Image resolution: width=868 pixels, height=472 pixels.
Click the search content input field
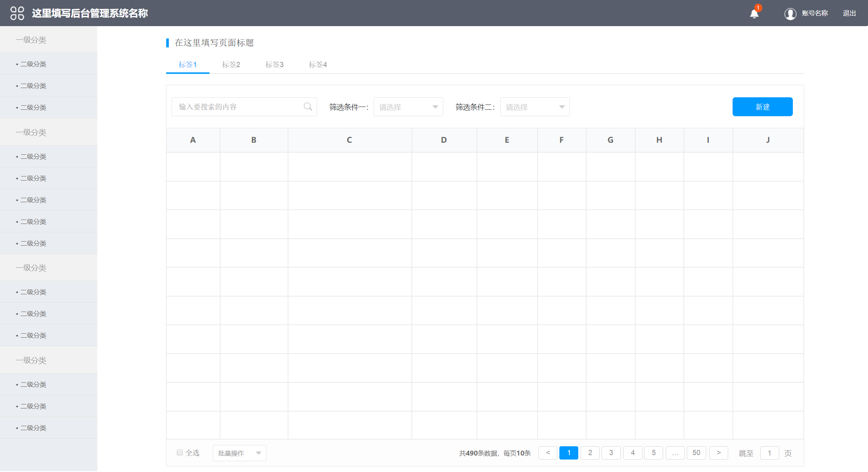(237, 107)
